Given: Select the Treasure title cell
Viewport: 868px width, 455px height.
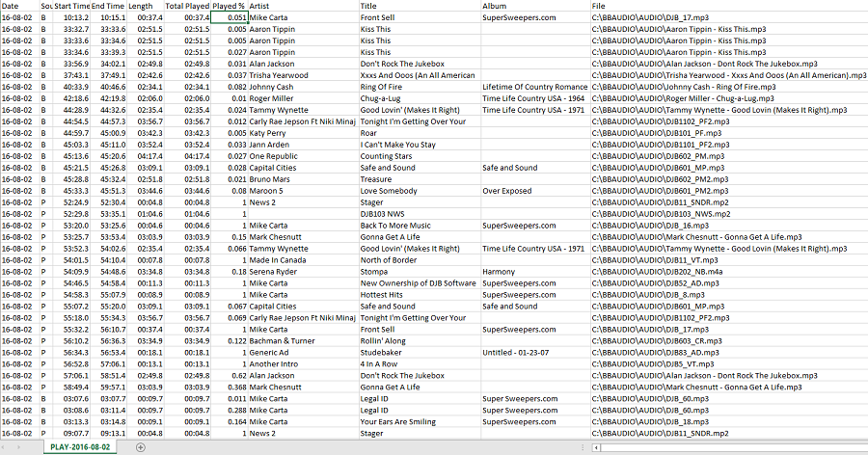Looking at the screenshot, I should click(420, 179).
